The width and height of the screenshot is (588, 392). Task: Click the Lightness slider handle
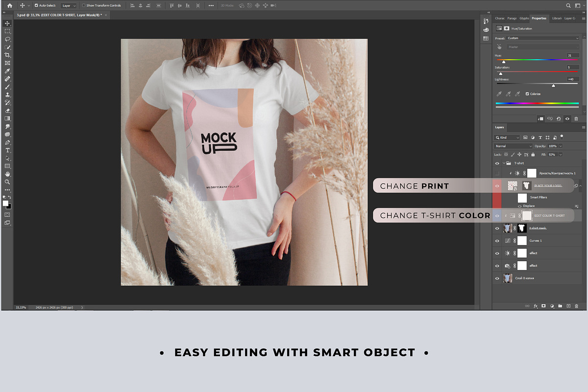(554, 85)
